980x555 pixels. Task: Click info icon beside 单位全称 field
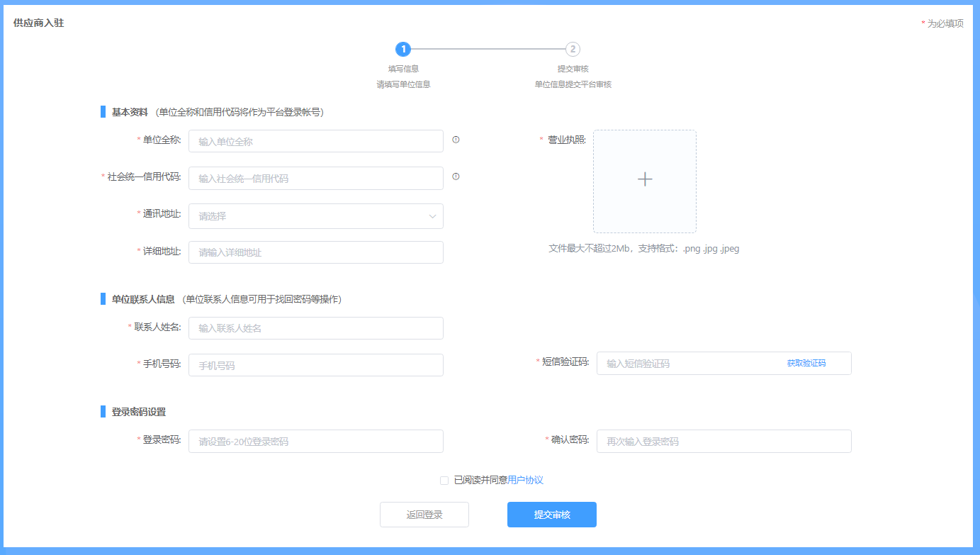click(x=456, y=140)
